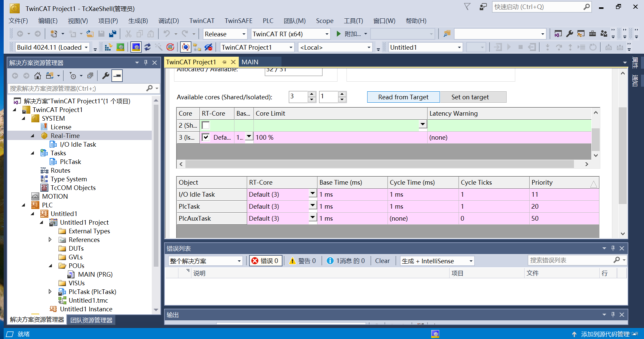Click the core table horizontal scrollbar track
The width and height of the screenshot is (644, 339).
(x=380, y=164)
